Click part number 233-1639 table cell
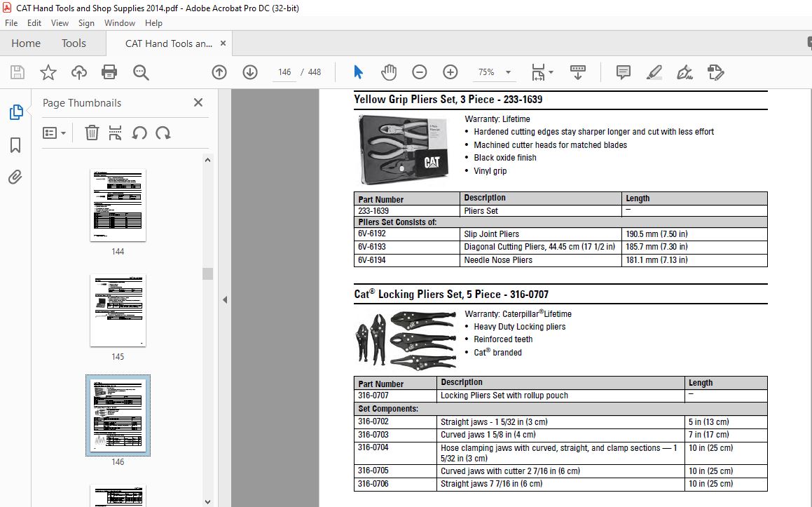 407,211
